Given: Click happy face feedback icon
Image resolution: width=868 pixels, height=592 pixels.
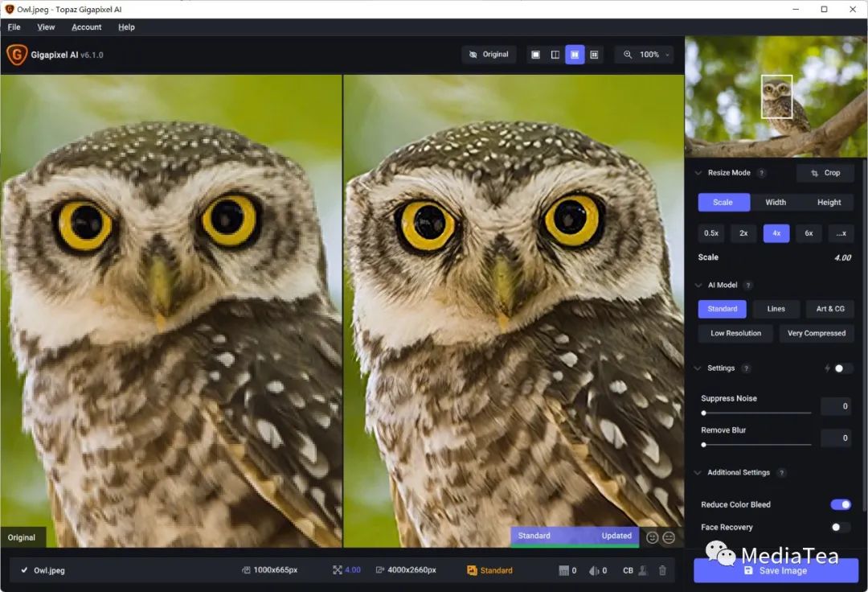Looking at the screenshot, I should click(x=652, y=538).
